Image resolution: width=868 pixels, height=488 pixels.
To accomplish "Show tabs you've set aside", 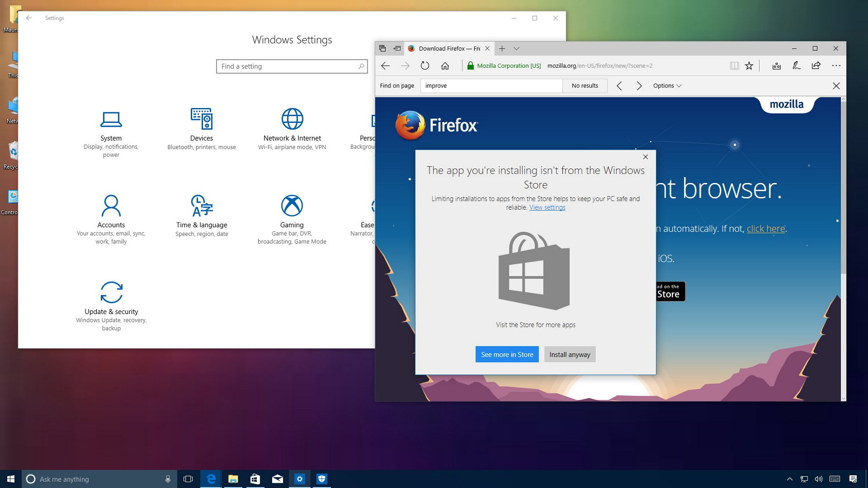I will tap(382, 48).
